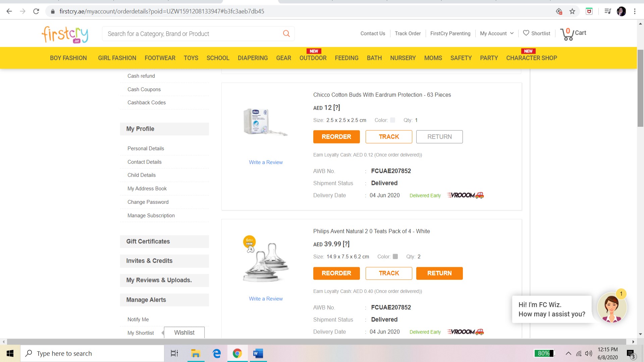644x362 pixels.
Task: Open the FC Wiz chat assistant avatar
Action: point(611,308)
